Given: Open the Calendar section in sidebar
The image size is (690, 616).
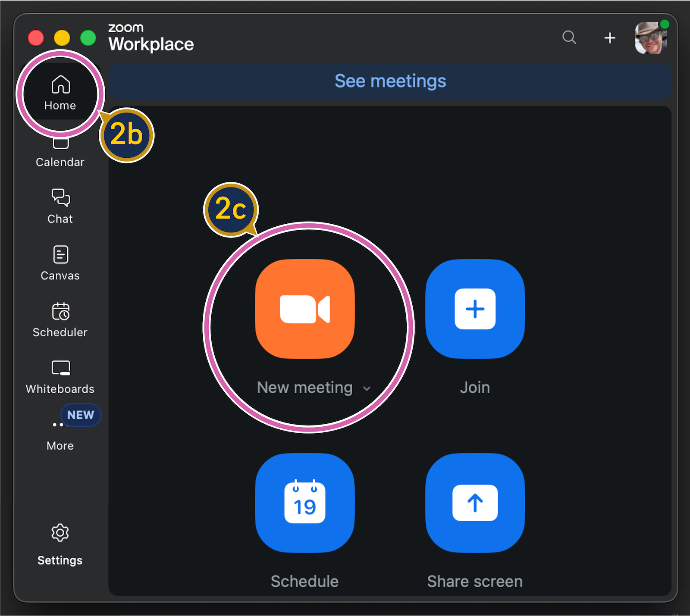Looking at the screenshot, I should click(x=60, y=152).
